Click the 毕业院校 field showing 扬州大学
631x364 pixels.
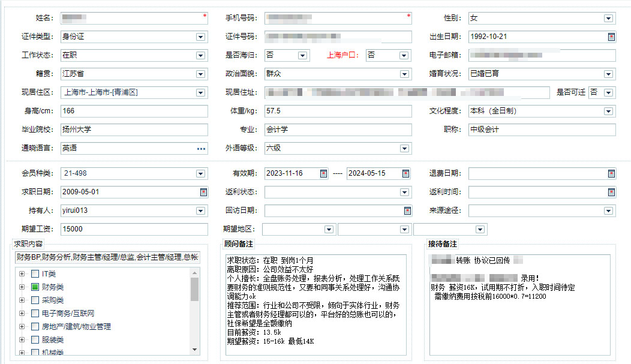point(134,130)
